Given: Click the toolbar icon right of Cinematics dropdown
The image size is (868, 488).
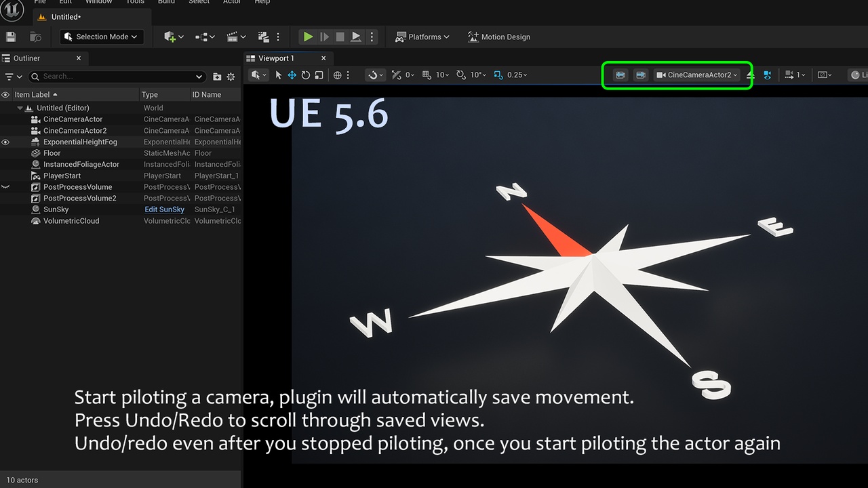Looking at the screenshot, I should (x=264, y=37).
